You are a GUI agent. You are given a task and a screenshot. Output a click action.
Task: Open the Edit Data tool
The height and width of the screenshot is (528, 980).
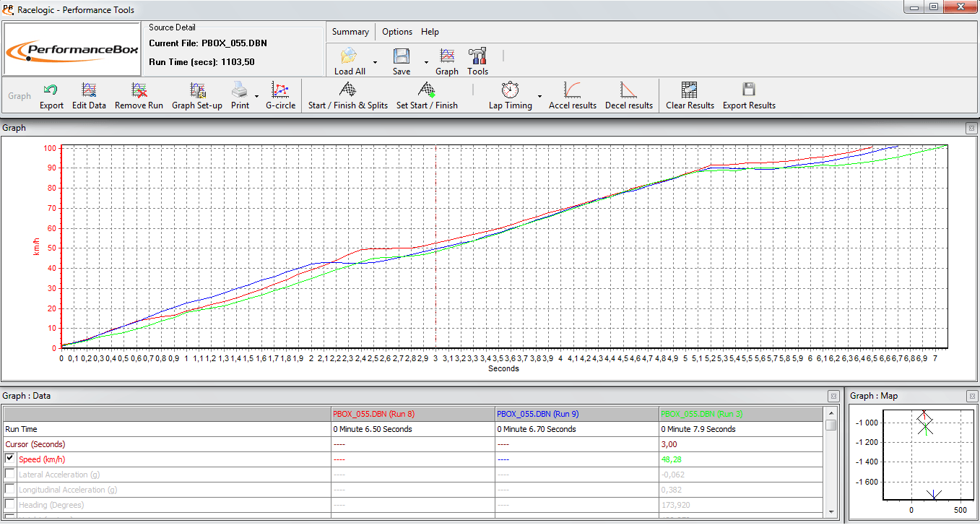click(x=89, y=95)
